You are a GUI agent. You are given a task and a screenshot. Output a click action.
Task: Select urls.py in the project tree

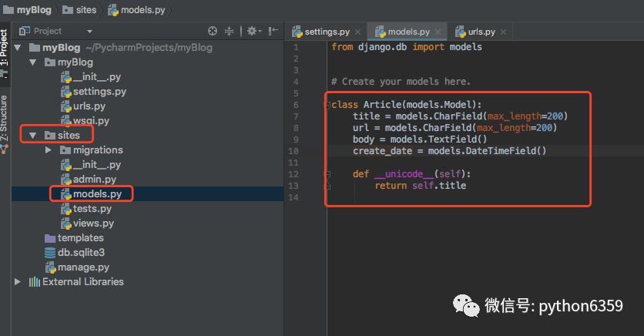coord(89,106)
